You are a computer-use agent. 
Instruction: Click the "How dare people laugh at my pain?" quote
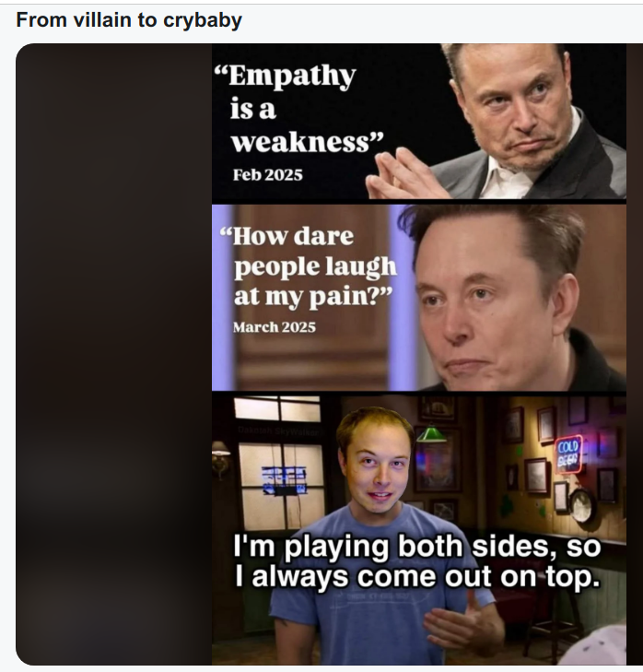click(x=308, y=266)
